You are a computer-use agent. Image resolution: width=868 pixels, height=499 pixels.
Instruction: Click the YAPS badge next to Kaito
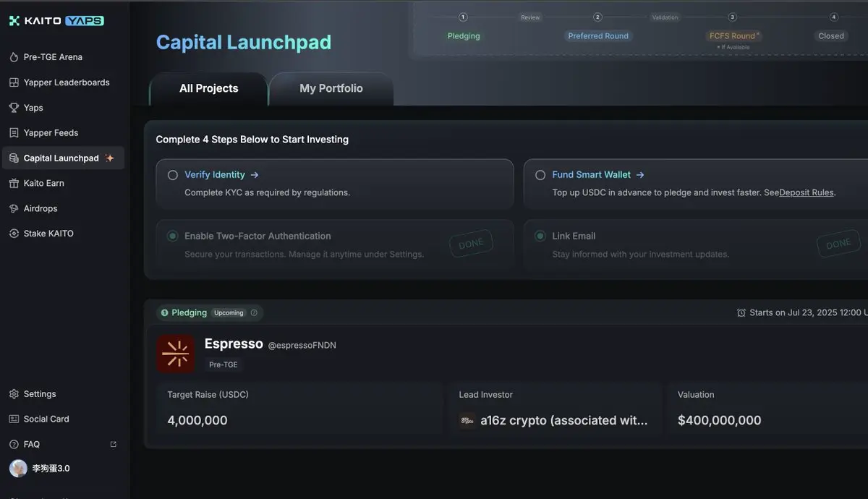point(85,21)
